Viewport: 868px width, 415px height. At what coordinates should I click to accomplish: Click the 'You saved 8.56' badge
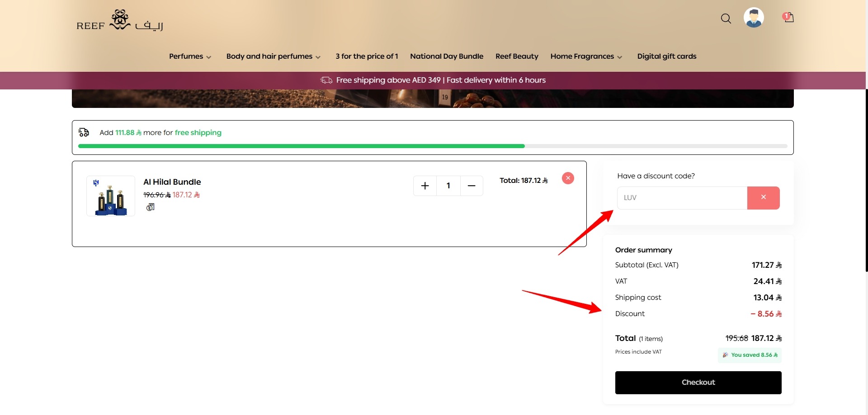point(750,355)
